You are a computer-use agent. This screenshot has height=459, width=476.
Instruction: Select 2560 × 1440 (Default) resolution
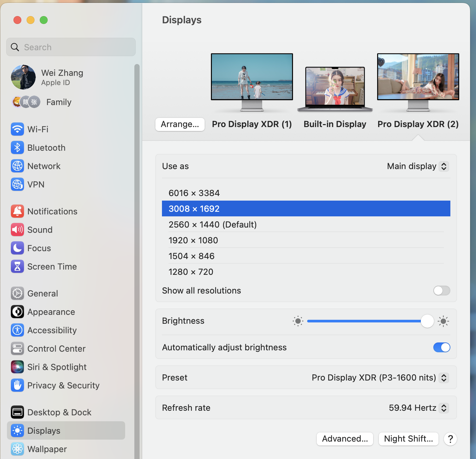tap(306, 225)
